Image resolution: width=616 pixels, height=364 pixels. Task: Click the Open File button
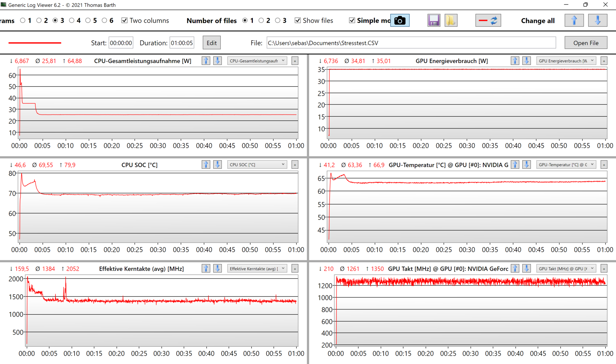coord(586,43)
